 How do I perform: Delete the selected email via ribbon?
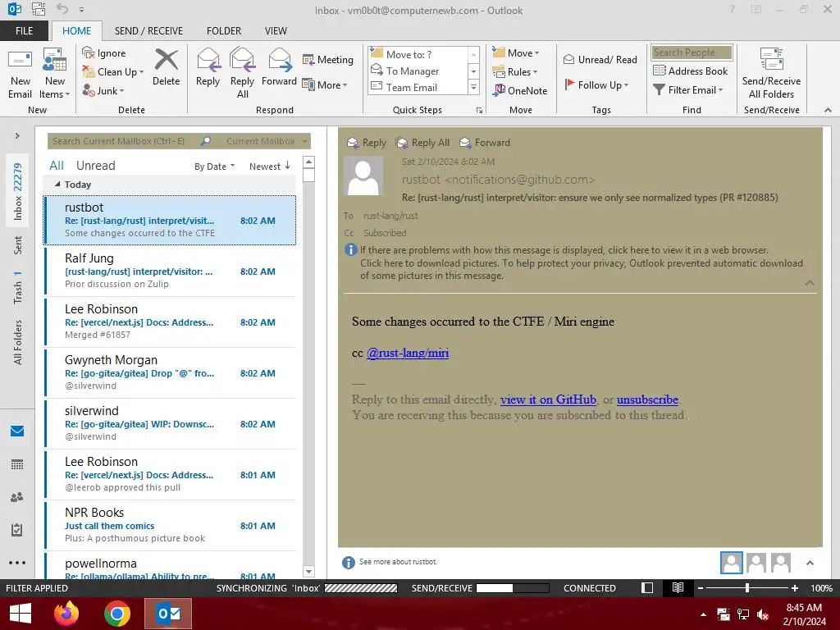point(166,67)
